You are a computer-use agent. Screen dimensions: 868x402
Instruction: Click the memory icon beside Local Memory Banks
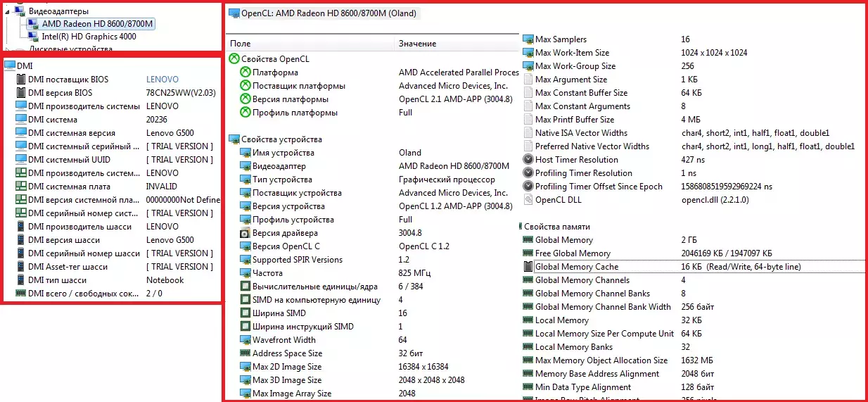tap(528, 347)
